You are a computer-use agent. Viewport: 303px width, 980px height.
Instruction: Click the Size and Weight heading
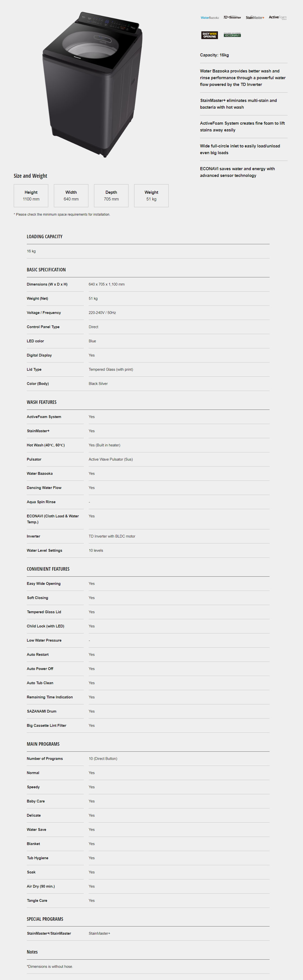[30, 176]
